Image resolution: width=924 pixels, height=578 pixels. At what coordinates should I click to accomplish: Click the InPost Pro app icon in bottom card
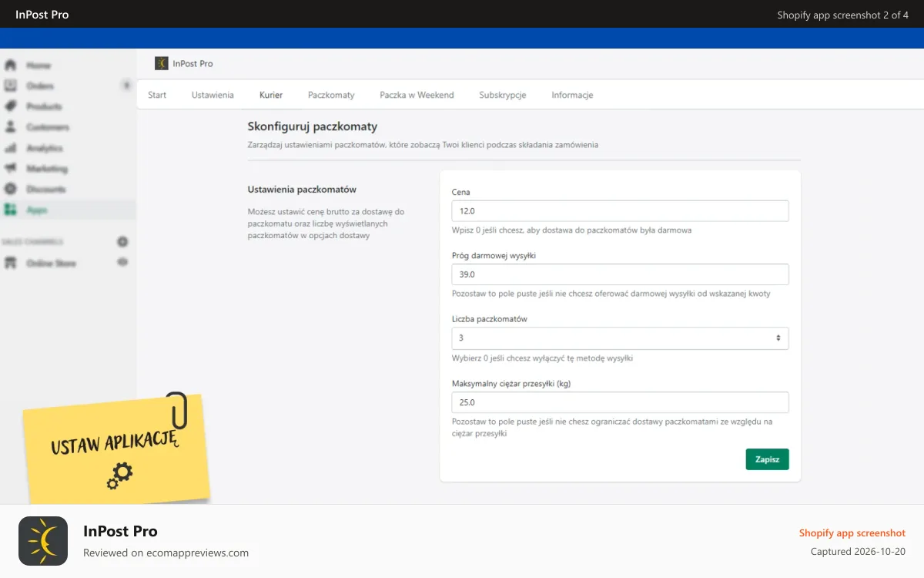(x=43, y=541)
